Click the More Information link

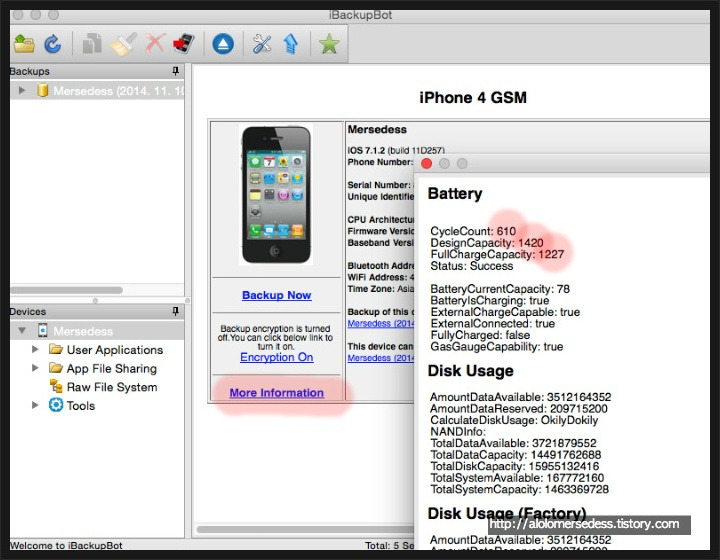(277, 393)
